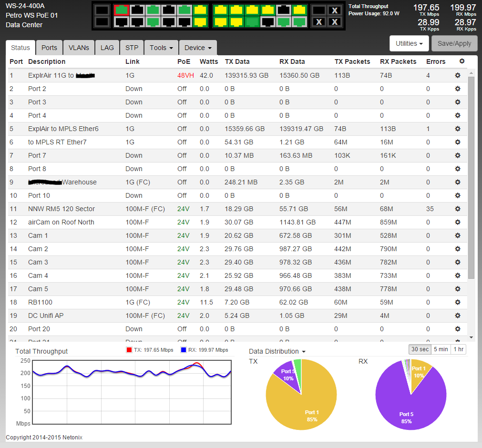Toggle TX series via red legend box
This screenshot has width=482, height=448.
(129, 350)
